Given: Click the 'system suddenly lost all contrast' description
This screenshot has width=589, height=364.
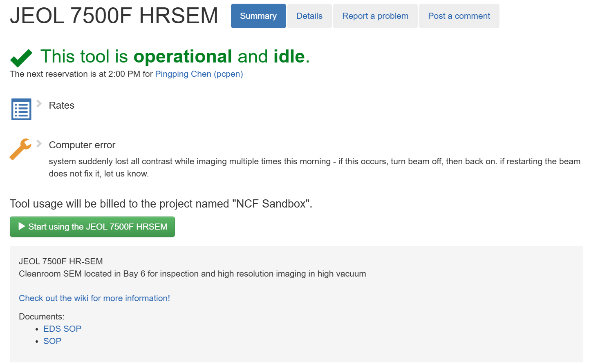Looking at the screenshot, I should coord(315,167).
